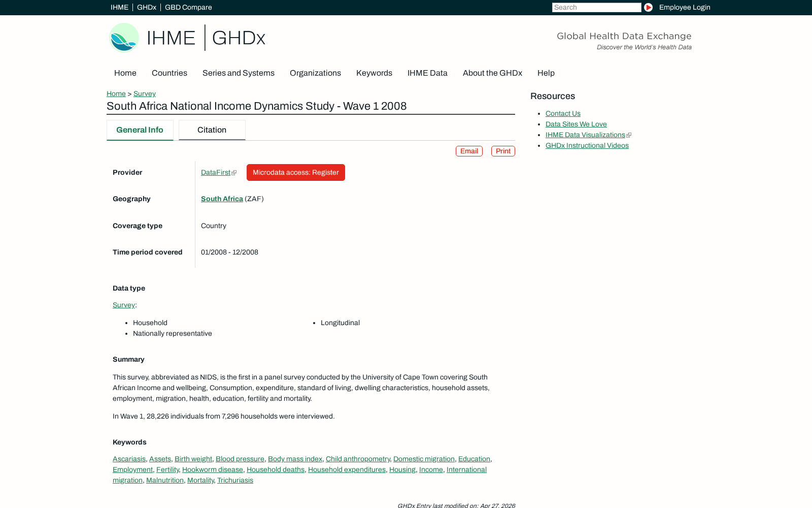Click the Survey breadcrumb link
Viewport: 812px width, 508px height.
click(145, 93)
